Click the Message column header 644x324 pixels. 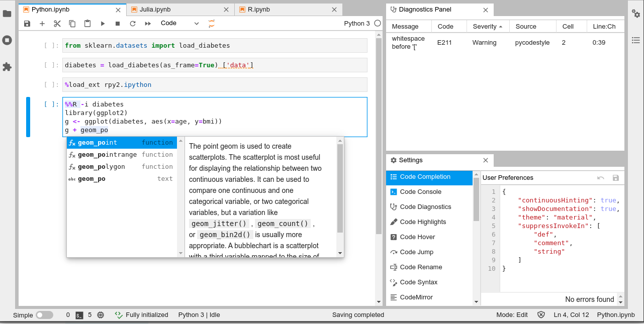point(409,26)
